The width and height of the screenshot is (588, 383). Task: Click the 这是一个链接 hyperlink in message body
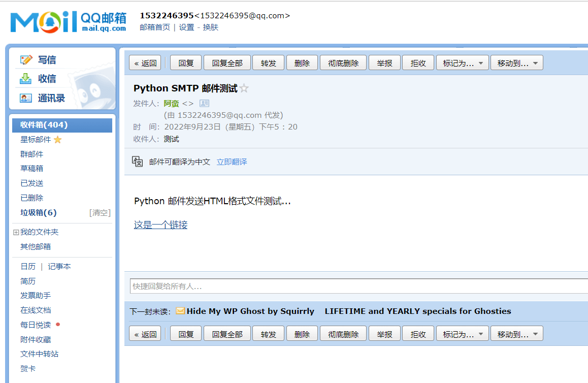point(160,225)
